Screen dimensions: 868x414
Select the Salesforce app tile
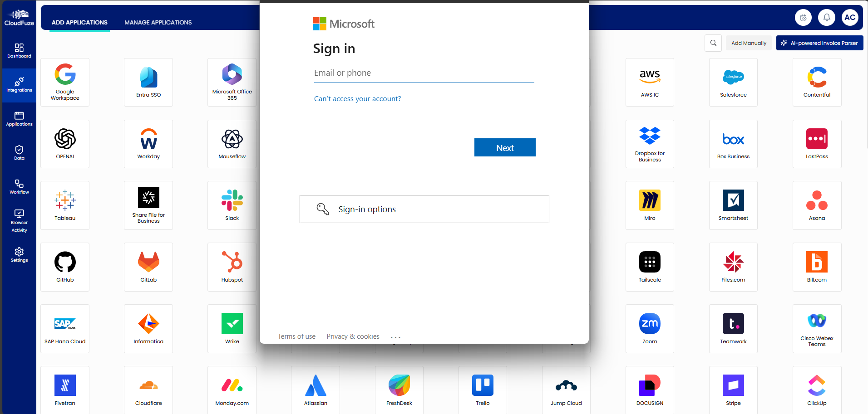(x=733, y=82)
